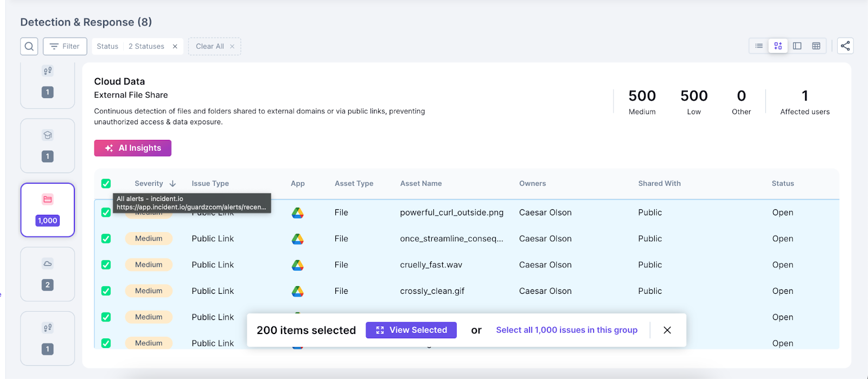
Task: Open AI Insights
Action: click(133, 148)
